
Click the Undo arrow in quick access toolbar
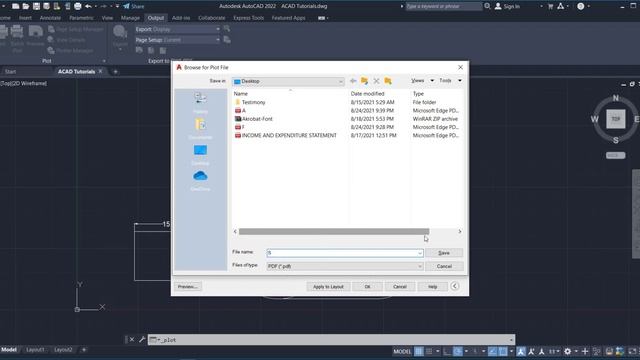(x=88, y=6)
